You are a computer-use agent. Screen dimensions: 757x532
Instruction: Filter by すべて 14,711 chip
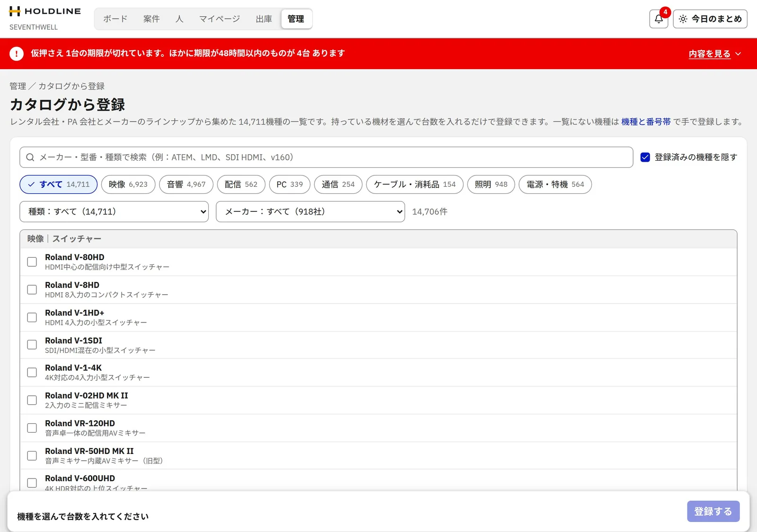point(59,184)
